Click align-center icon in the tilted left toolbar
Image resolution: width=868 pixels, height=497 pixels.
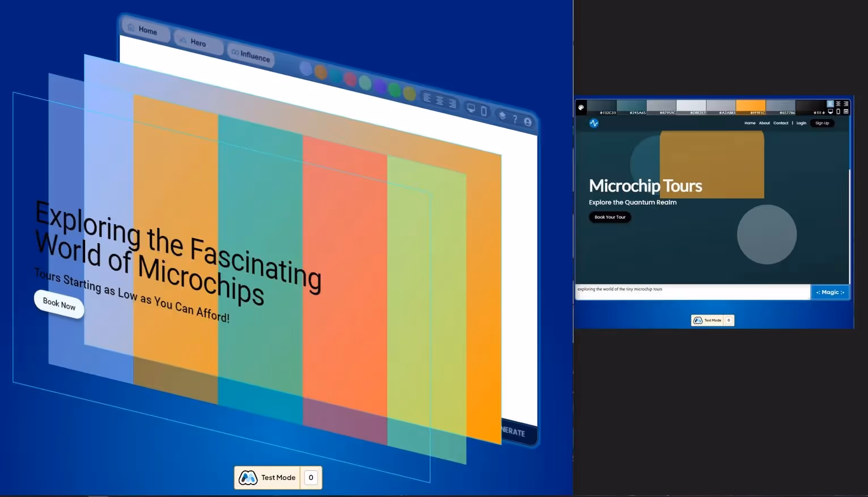[439, 101]
